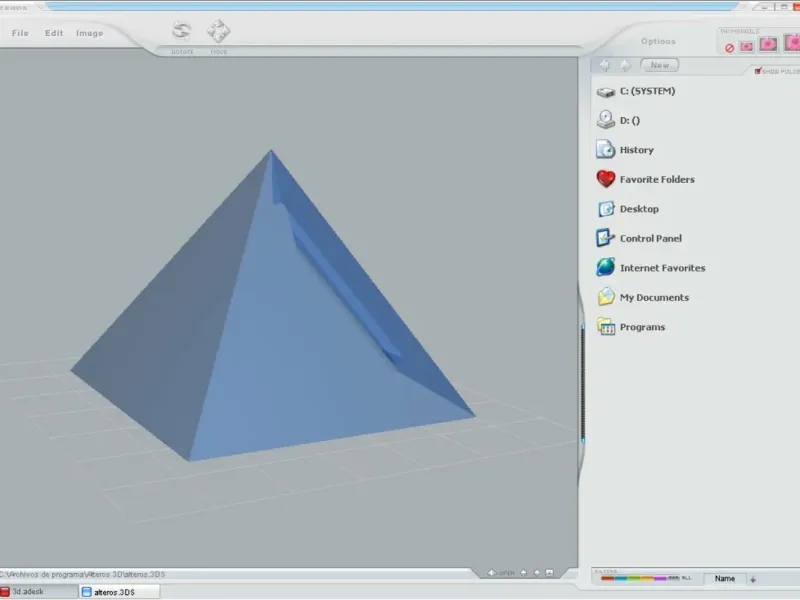Open the Edit menu
The height and width of the screenshot is (600, 800).
point(54,33)
